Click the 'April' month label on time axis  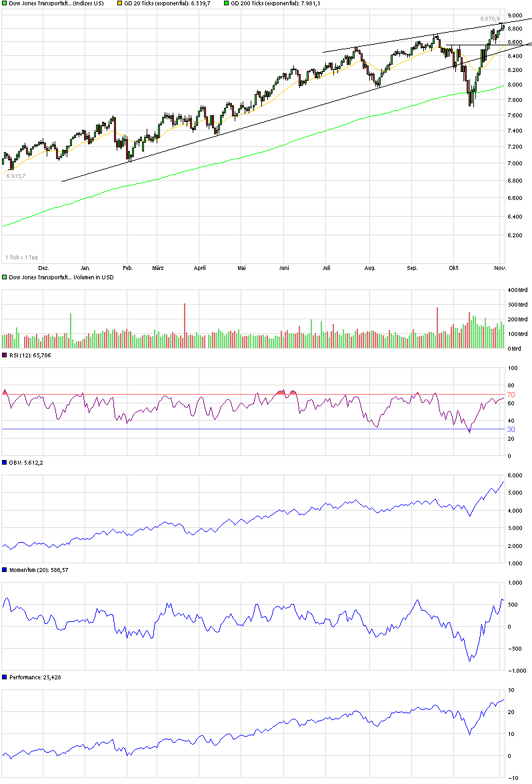pyautogui.click(x=199, y=268)
